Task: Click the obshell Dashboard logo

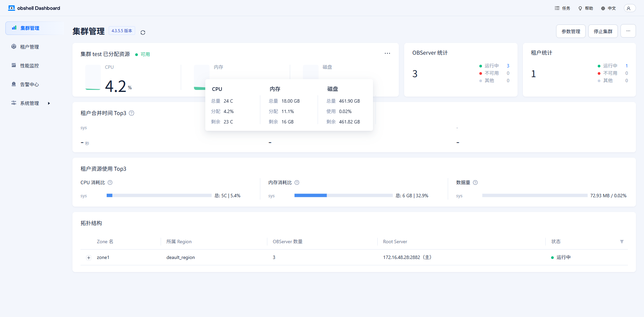Action: (x=34, y=8)
